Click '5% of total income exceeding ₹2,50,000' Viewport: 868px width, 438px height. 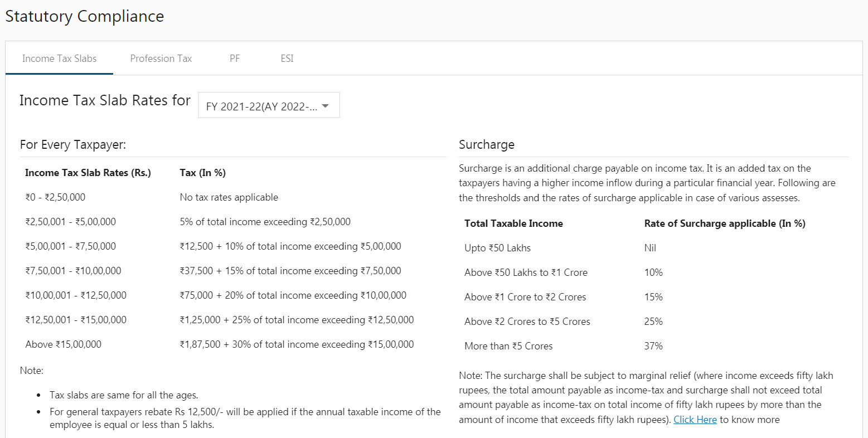point(265,222)
